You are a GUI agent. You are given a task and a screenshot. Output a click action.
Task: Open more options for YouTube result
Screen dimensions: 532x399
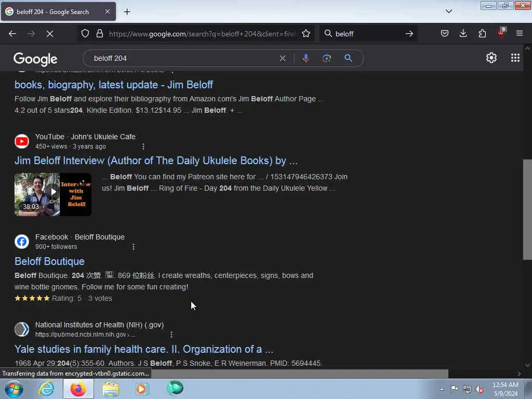pyautogui.click(x=143, y=147)
